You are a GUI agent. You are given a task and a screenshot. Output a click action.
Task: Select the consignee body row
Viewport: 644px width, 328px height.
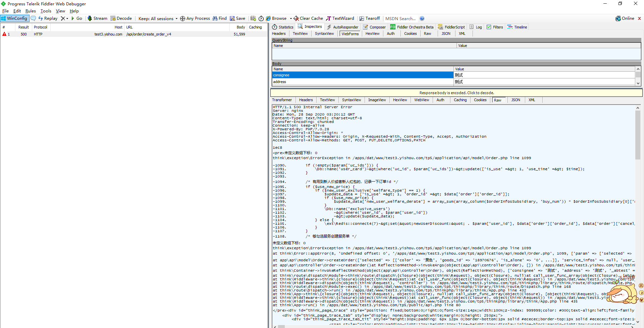pyautogui.click(x=453, y=75)
